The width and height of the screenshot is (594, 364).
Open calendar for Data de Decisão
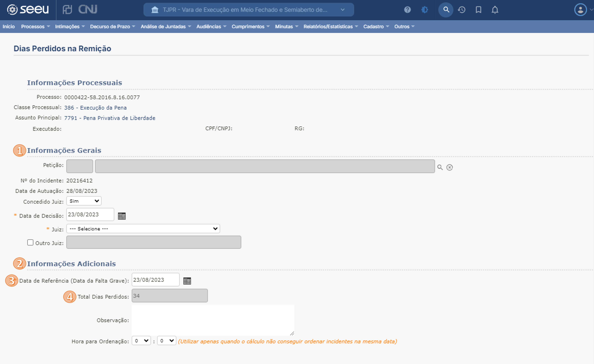122,216
